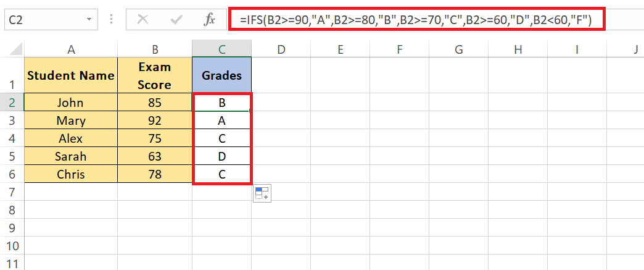Click the Select All corner triangle
The height and width of the screenshot is (270, 644).
point(15,50)
